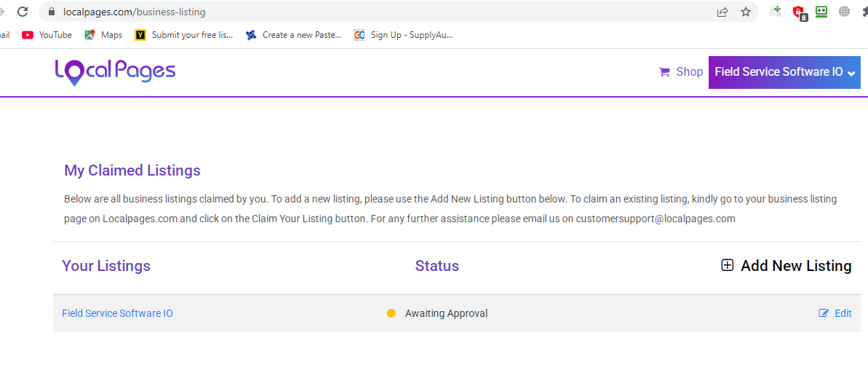Click the padlock site info icon
The height and width of the screenshot is (381, 868).
click(52, 12)
